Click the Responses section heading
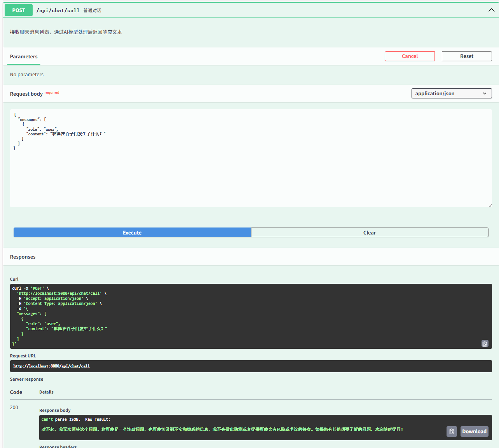Screen dimensions: 499x448 click(x=23, y=257)
